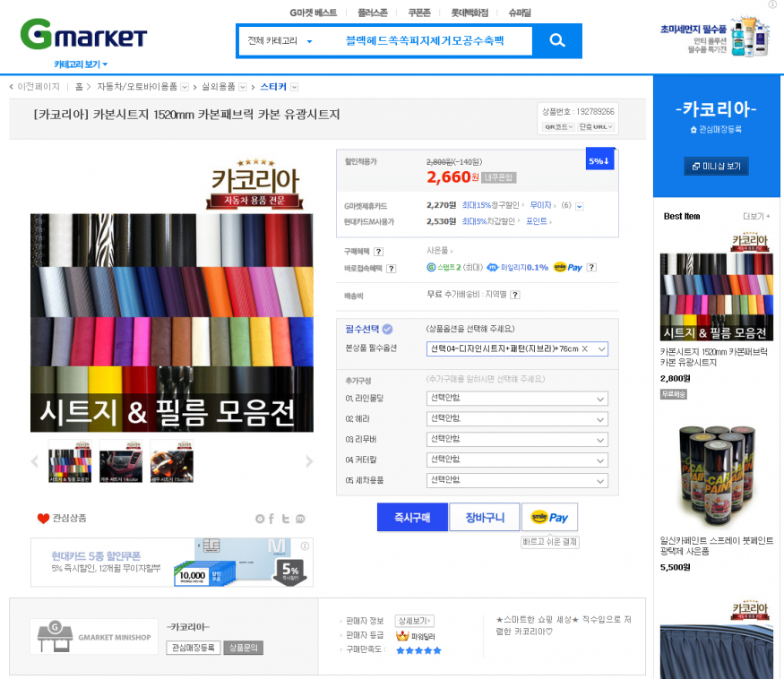Open the 03 리무버 option dropdown
Viewport: 784px width, 679px height.
point(517,440)
